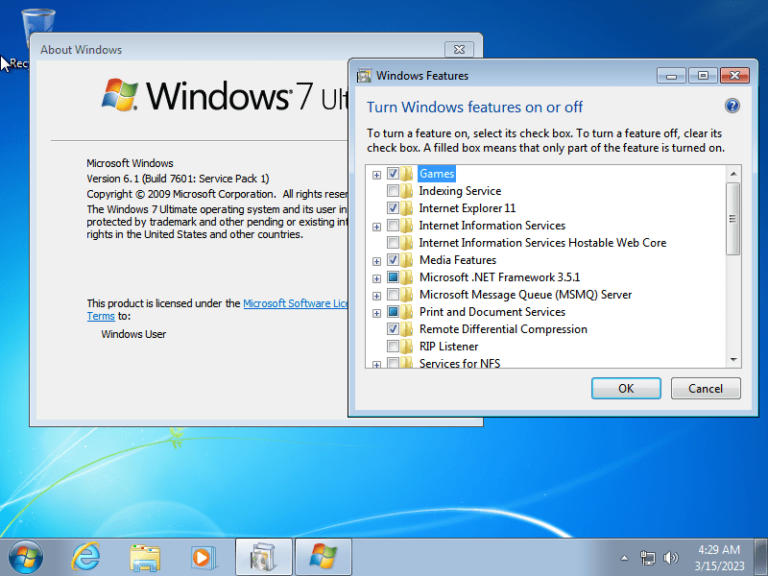Tick the RIP Listener checkbox
Screen dimensions: 768x576
click(x=393, y=346)
